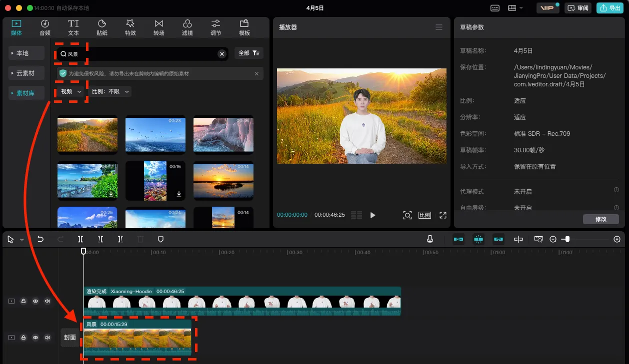
Task: Trim clip left of the playhead
Action: 100,239
